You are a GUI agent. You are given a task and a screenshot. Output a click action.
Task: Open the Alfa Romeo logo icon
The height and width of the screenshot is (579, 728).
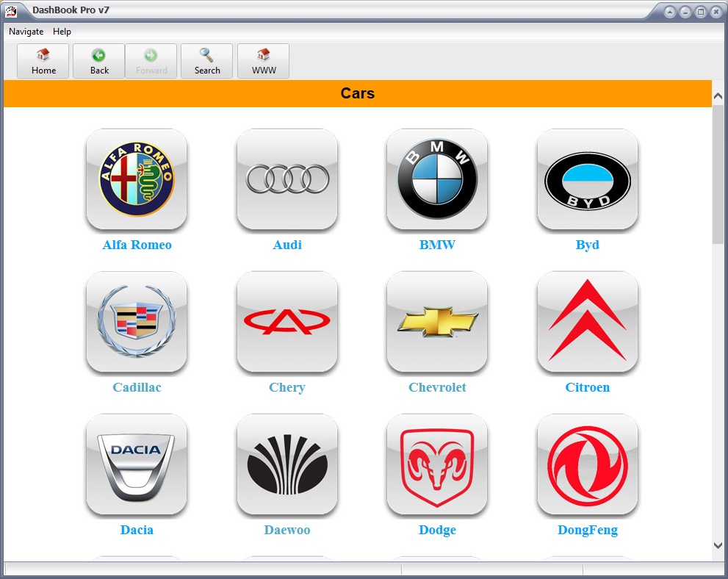click(x=137, y=179)
